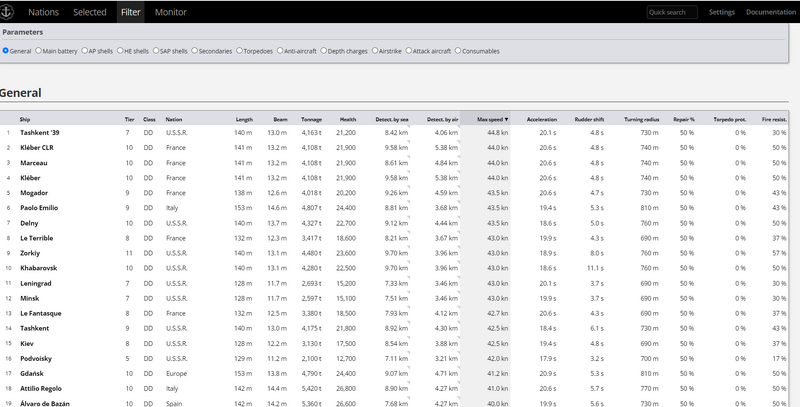Open the Documentation link

[771, 12]
